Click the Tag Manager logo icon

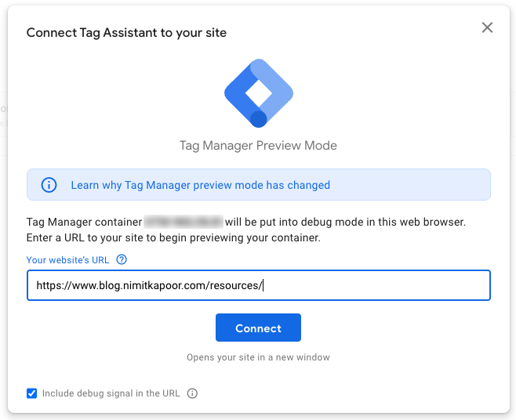click(x=259, y=93)
